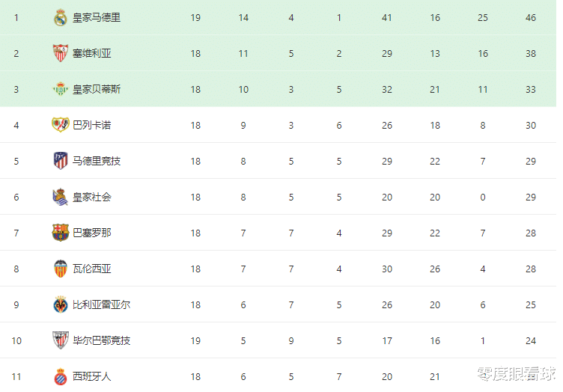Click the Valencia bat crest icon

(61, 269)
